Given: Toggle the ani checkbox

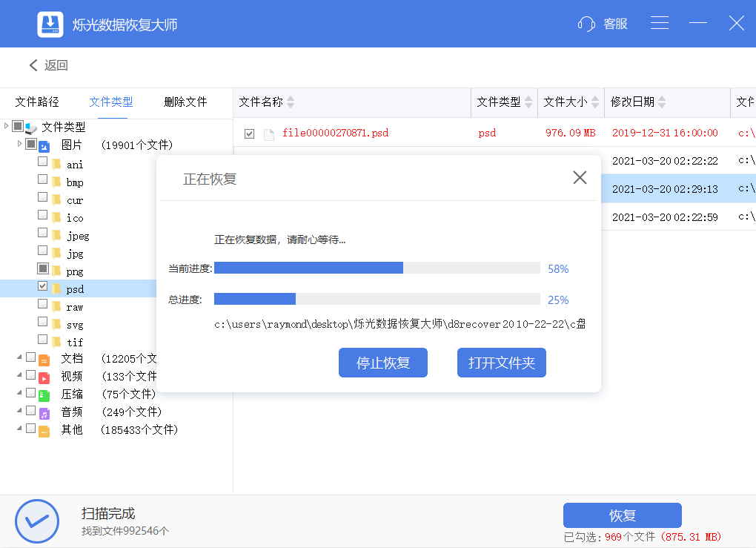Looking at the screenshot, I should pos(42,162).
